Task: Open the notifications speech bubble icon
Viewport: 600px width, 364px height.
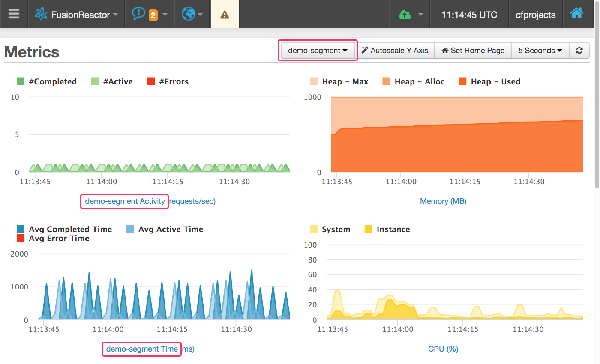Action: click(138, 14)
